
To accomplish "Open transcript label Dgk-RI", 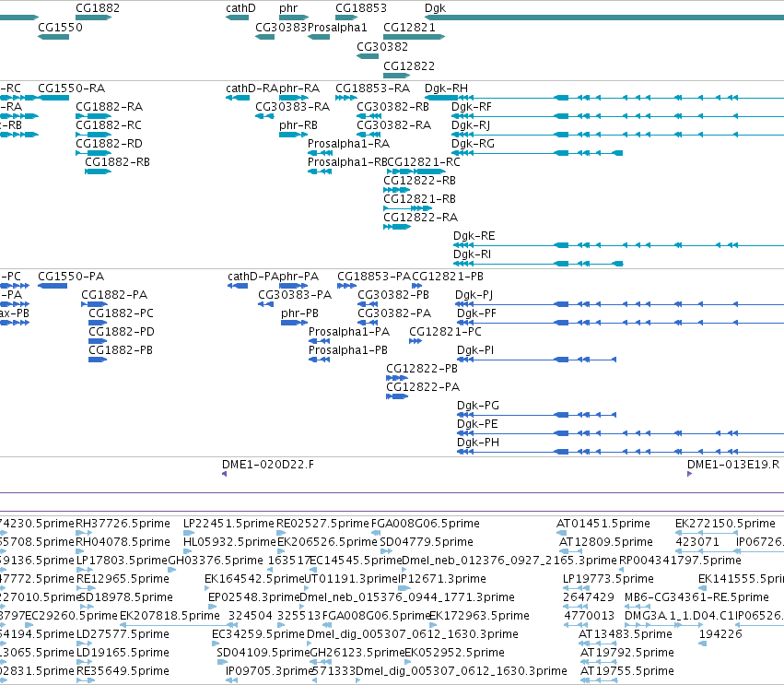I will pyautogui.click(x=472, y=254).
